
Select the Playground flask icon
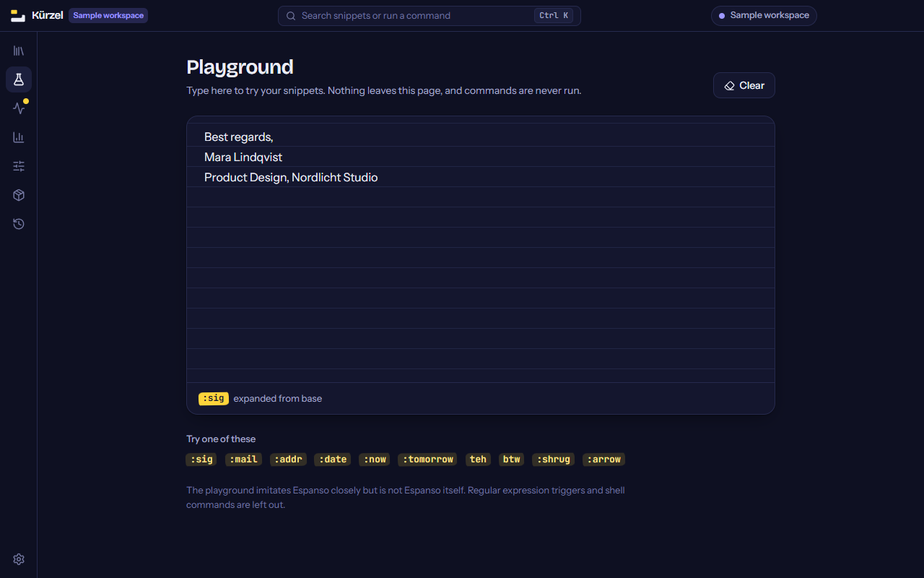point(19,79)
